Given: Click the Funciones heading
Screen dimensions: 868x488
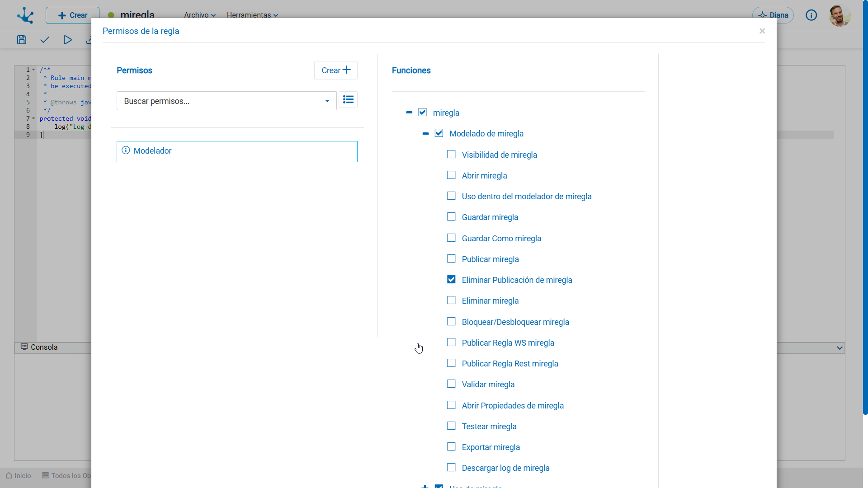Looking at the screenshot, I should pos(411,70).
